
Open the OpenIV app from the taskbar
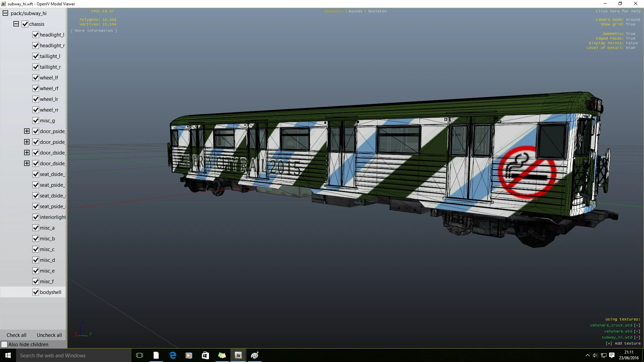pyautogui.click(x=238, y=355)
